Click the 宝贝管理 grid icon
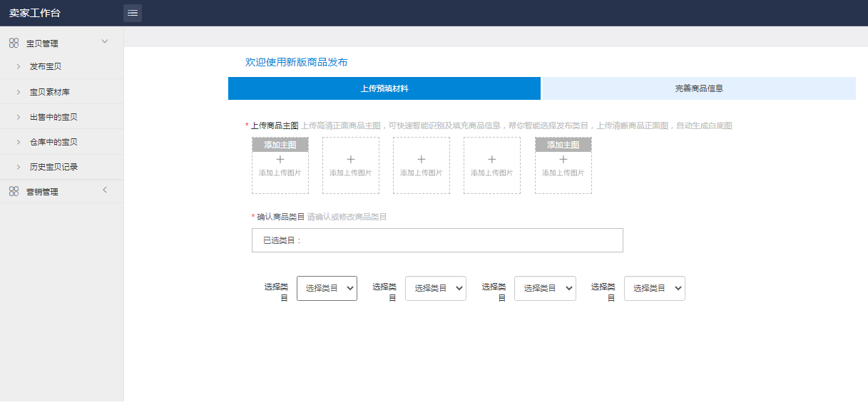The image size is (868, 405). click(14, 43)
